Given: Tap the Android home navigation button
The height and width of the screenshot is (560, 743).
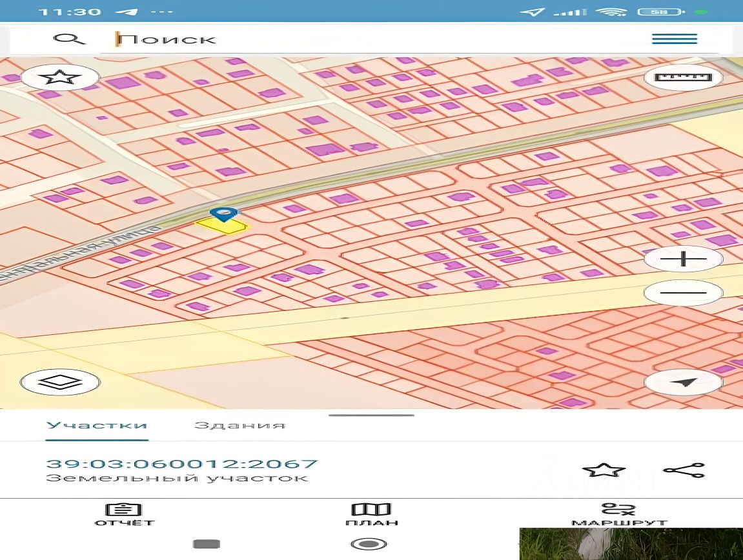Looking at the screenshot, I should coord(369,544).
